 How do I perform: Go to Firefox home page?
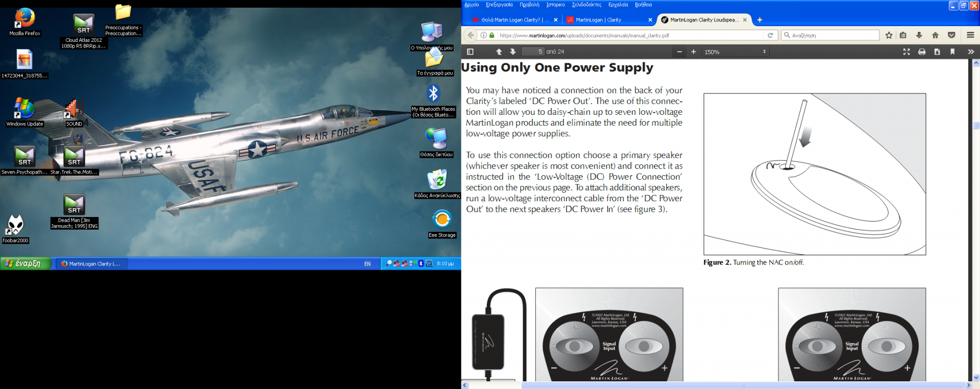pyautogui.click(x=935, y=35)
